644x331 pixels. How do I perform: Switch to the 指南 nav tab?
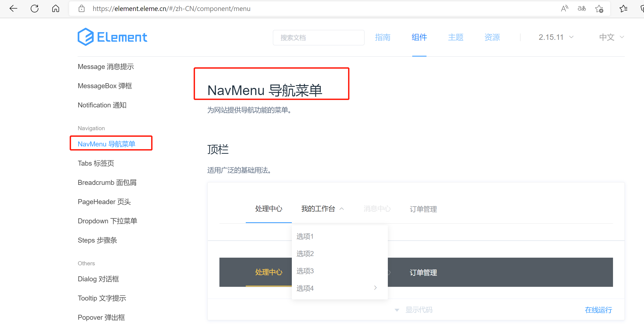click(x=383, y=37)
